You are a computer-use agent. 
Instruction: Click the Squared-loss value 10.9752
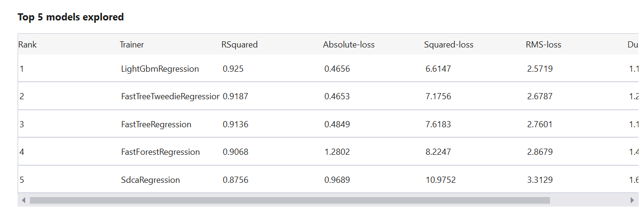pos(441,180)
